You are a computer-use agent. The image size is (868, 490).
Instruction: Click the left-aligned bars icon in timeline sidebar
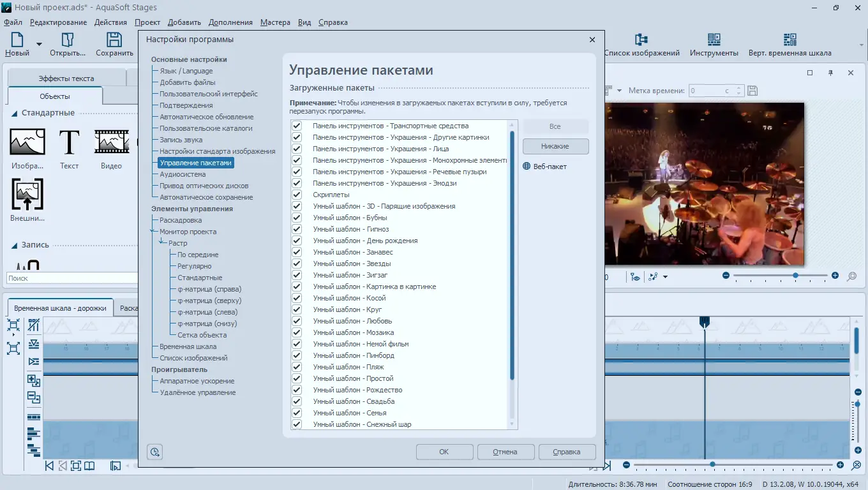pos(34,434)
